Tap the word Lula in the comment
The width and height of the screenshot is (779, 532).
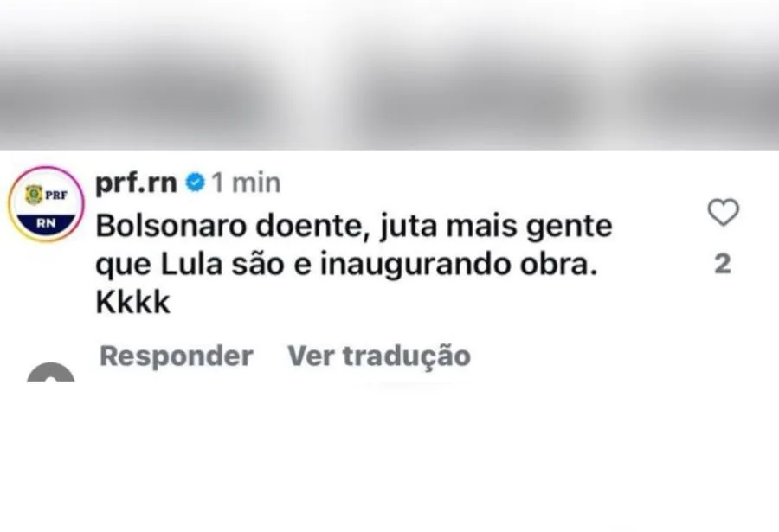pos(191,264)
